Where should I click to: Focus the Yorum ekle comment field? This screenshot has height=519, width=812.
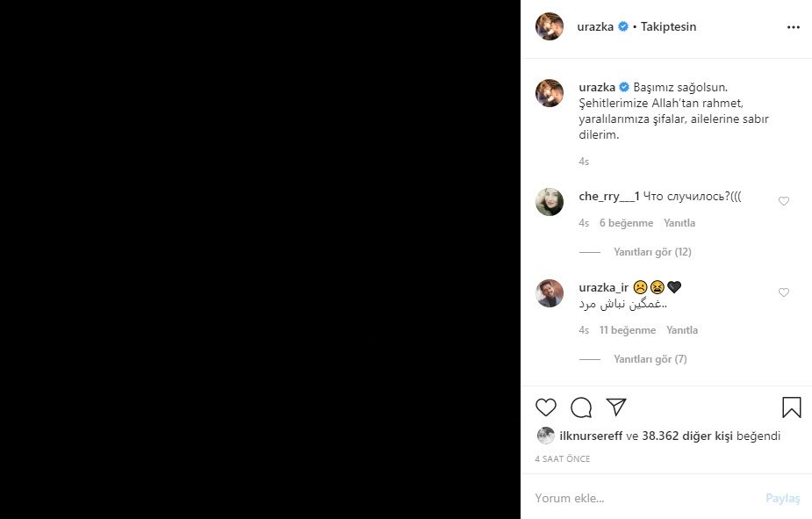pyautogui.click(x=647, y=498)
